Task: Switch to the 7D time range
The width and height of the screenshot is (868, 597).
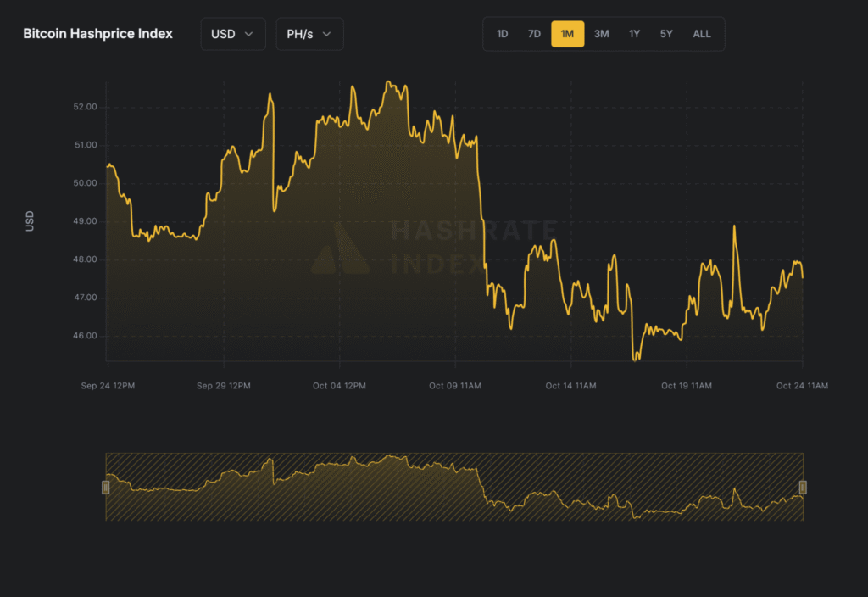Action: [534, 34]
